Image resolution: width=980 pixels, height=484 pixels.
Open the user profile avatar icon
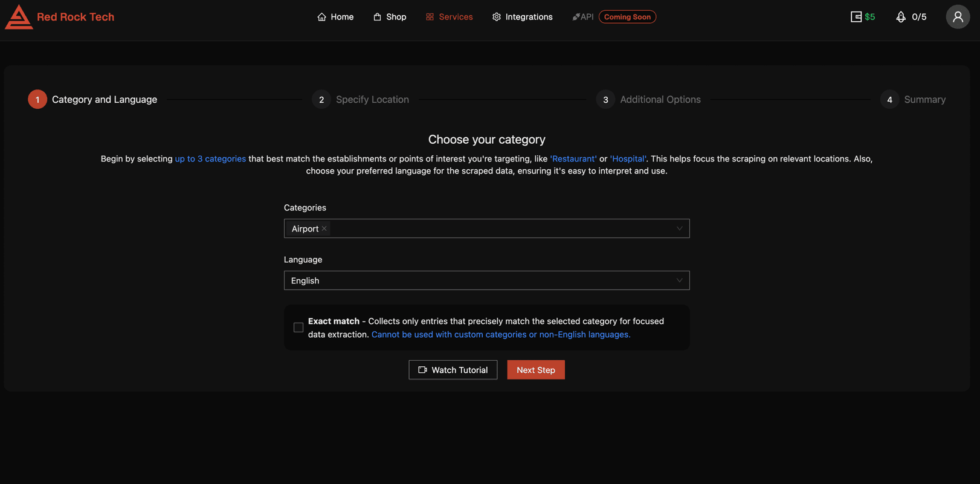(957, 17)
